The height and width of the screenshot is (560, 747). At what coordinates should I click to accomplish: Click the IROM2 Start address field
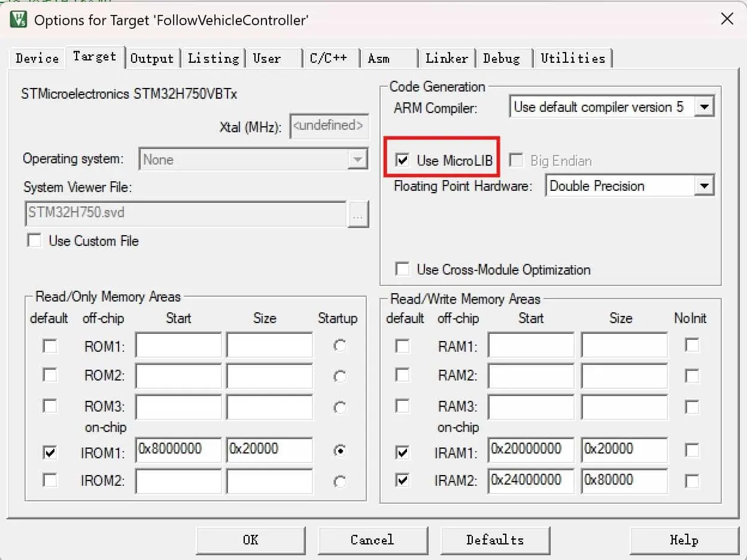tap(178, 481)
